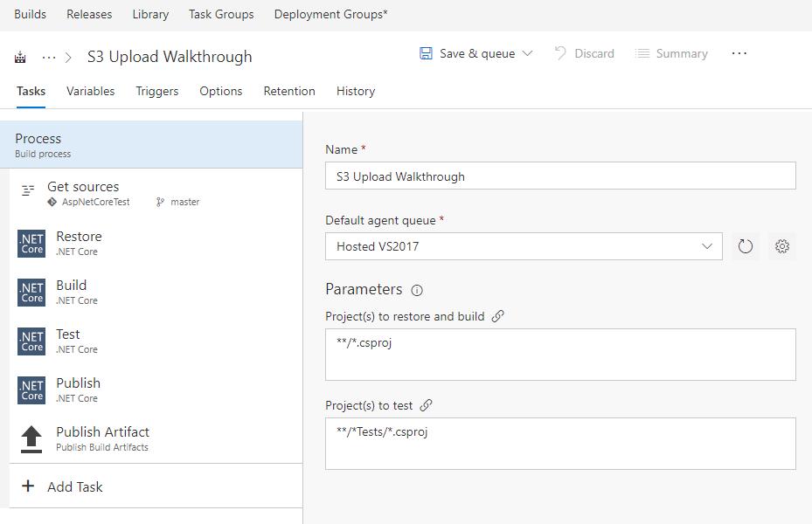Click the manage agent queue gear icon
This screenshot has width=812, height=524.
pos(782,246)
